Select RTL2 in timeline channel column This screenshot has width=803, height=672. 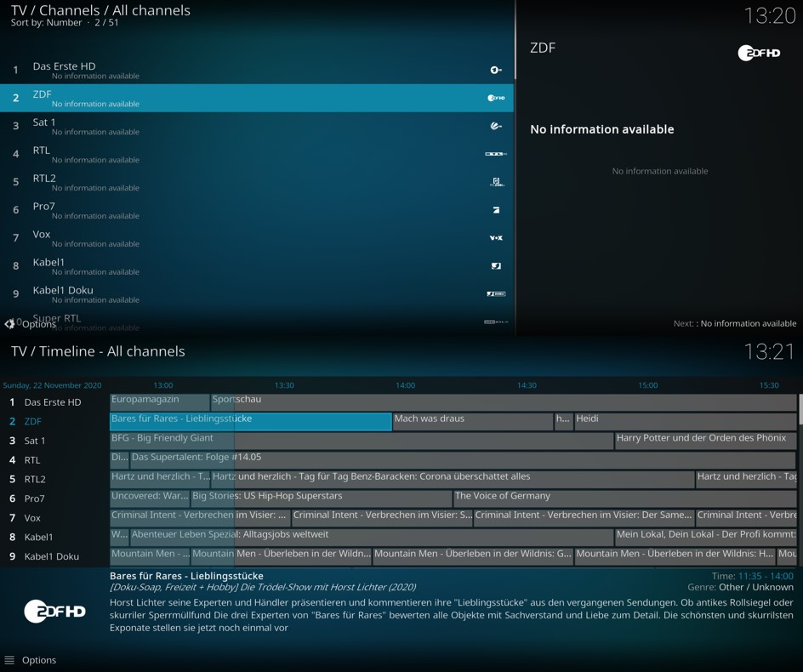click(54, 480)
